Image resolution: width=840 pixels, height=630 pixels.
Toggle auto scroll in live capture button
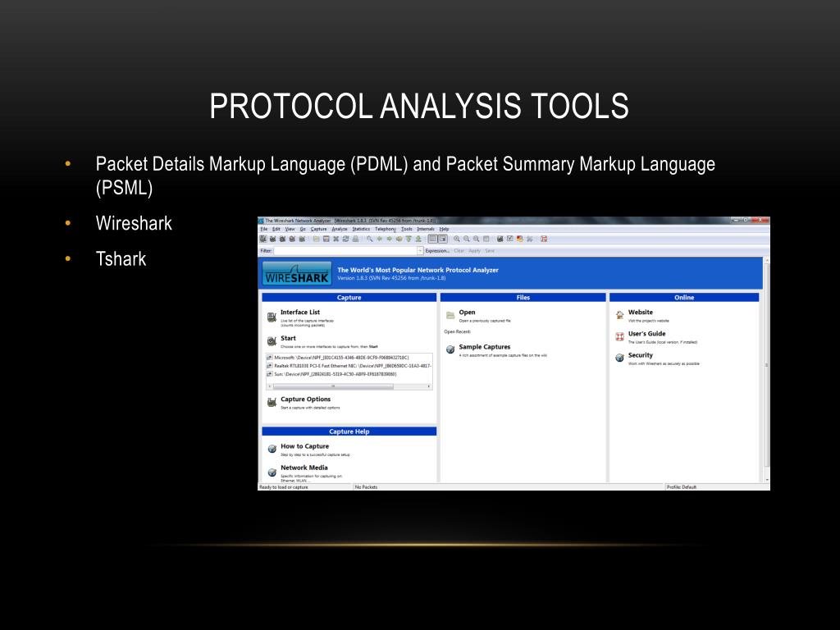tap(442, 239)
